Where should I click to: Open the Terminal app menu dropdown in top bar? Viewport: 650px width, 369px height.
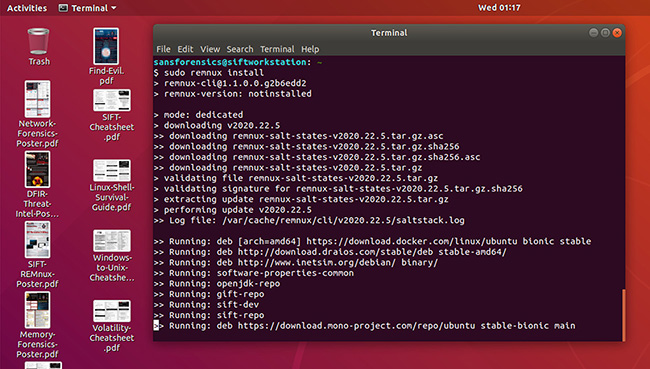point(87,8)
